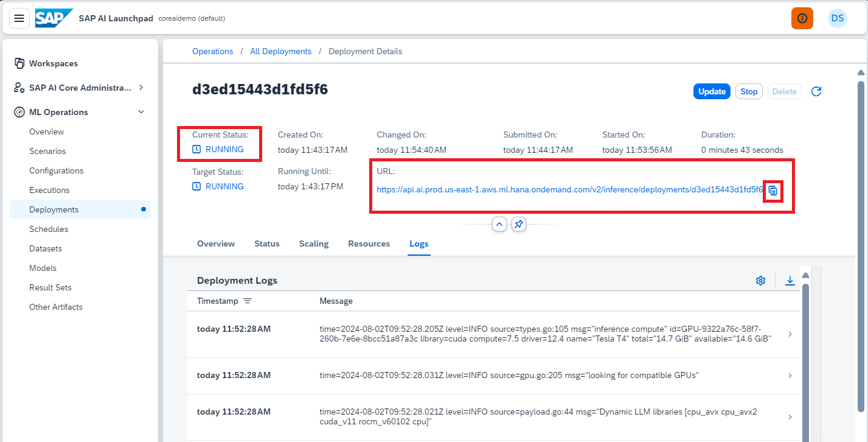Click the Submitted On value today 11:44:17 AM
Image resolution: width=868 pixels, height=442 pixels.
[538, 150]
